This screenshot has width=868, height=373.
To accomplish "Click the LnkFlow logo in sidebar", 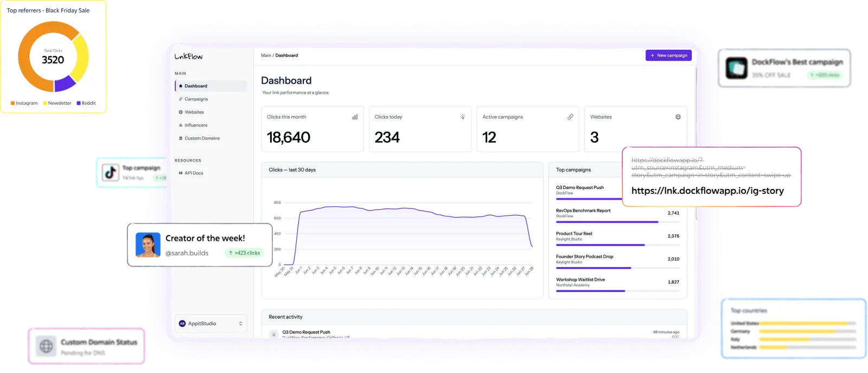I will (x=188, y=56).
